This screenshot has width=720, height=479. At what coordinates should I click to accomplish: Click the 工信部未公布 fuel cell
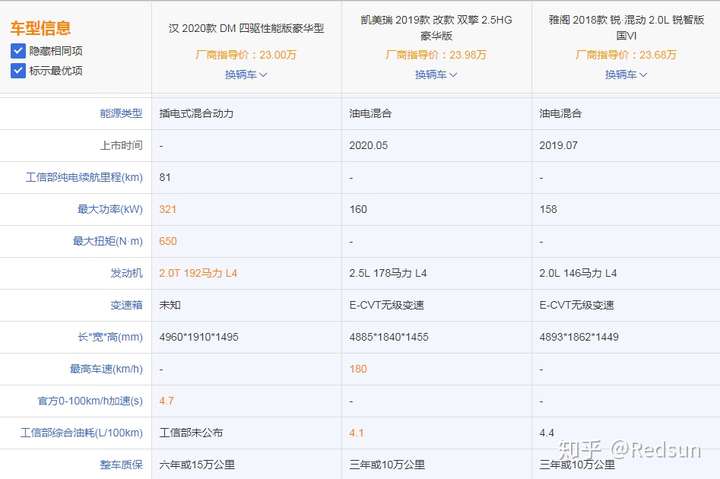pos(191,433)
